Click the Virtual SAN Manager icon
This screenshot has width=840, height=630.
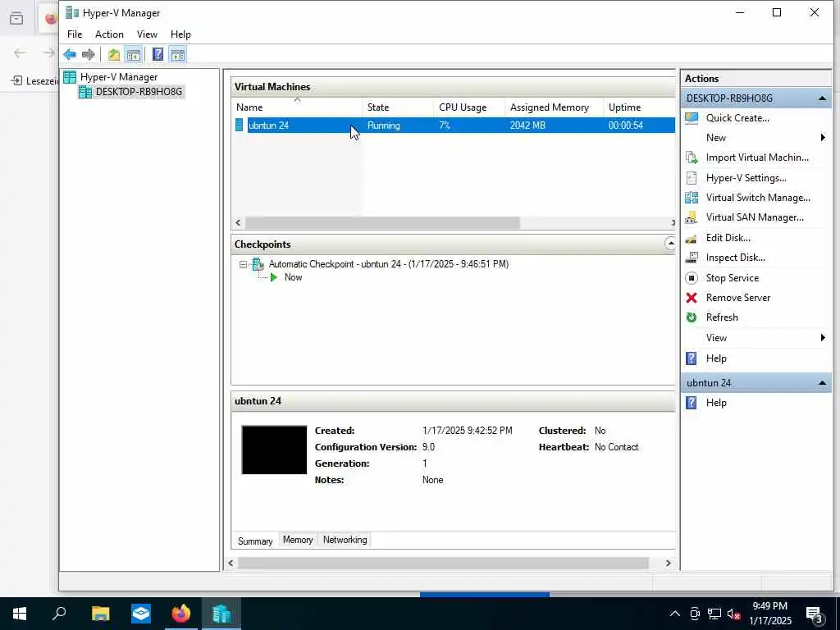692,217
